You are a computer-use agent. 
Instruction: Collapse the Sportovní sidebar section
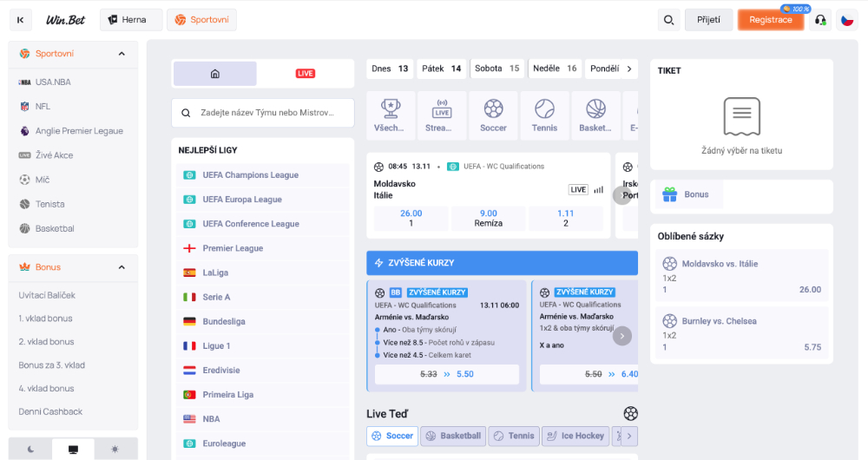pos(122,54)
